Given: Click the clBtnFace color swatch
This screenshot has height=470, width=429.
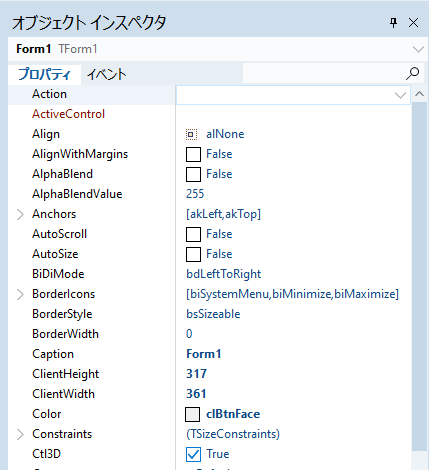Looking at the screenshot, I should 192,414.
